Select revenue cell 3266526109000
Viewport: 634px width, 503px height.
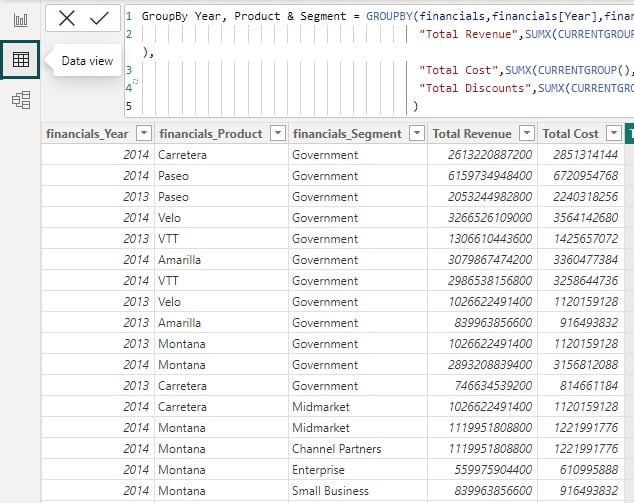click(x=482, y=218)
